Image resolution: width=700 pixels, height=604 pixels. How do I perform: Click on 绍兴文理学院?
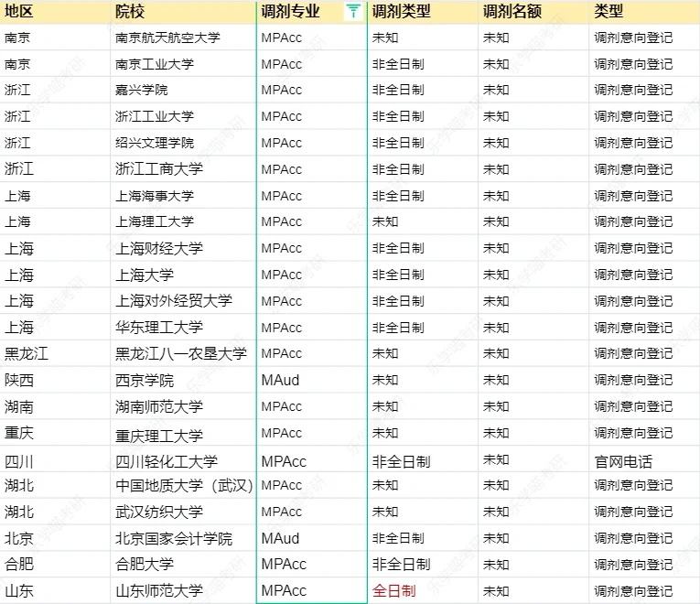coord(155,143)
